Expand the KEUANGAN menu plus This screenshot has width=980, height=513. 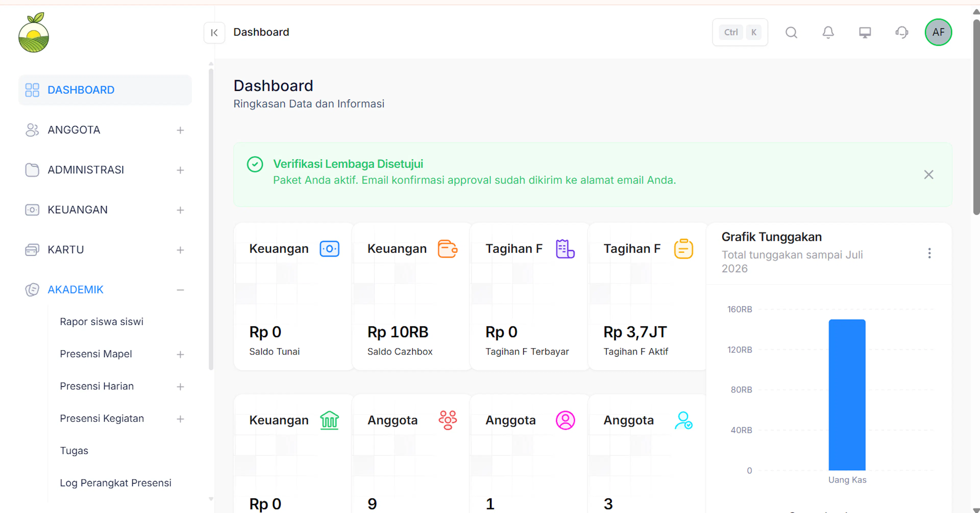[180, 210]
